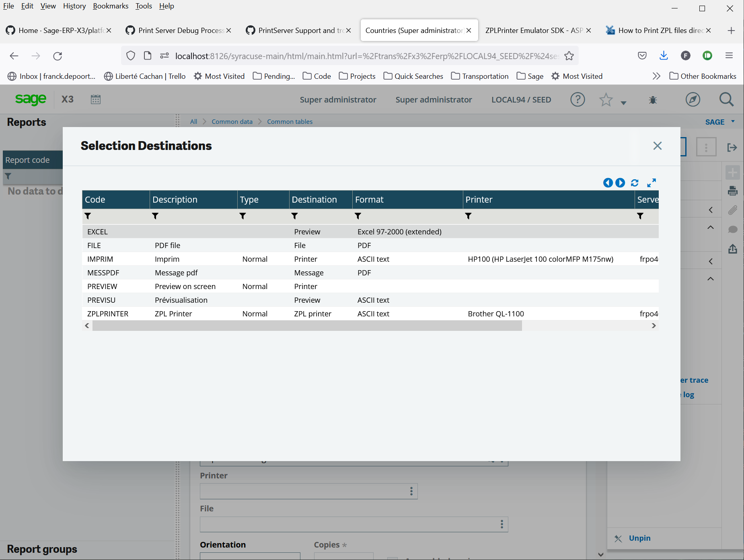Unpin the panel via the Unpin button
Viewport: 744px width, 560px height.
[x=639, y=538]
